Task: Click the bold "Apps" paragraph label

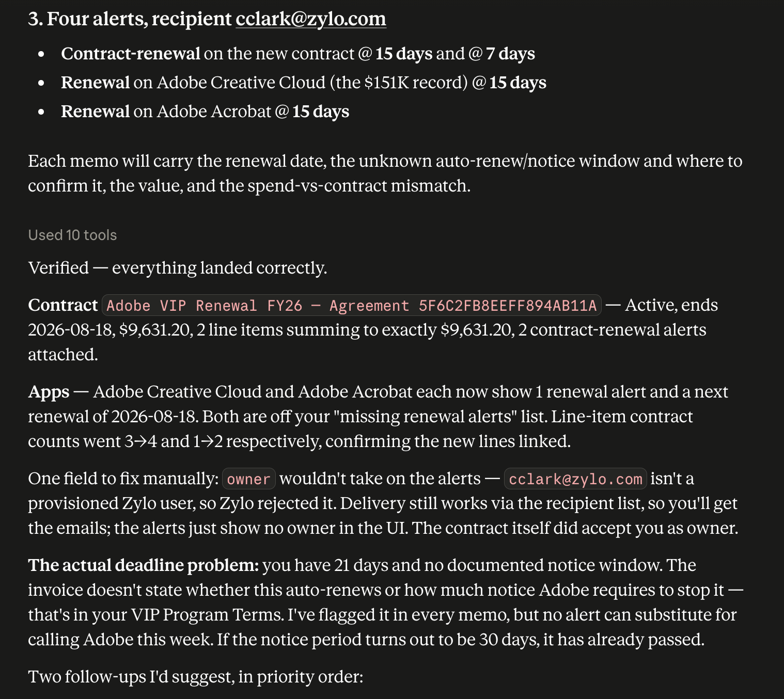Action: (x=49, y=392)
